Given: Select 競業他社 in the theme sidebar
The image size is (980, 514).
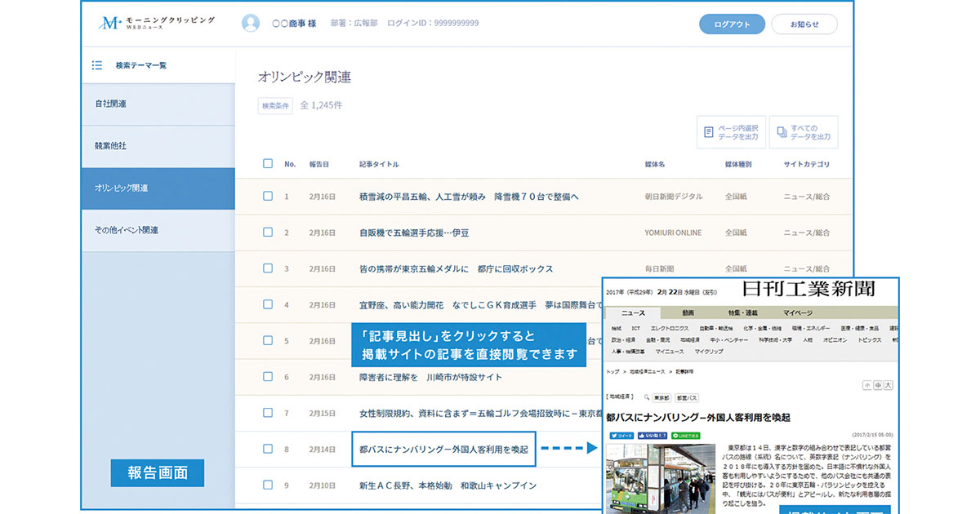Looking at the screenshot, I should (x=158, y=146).
